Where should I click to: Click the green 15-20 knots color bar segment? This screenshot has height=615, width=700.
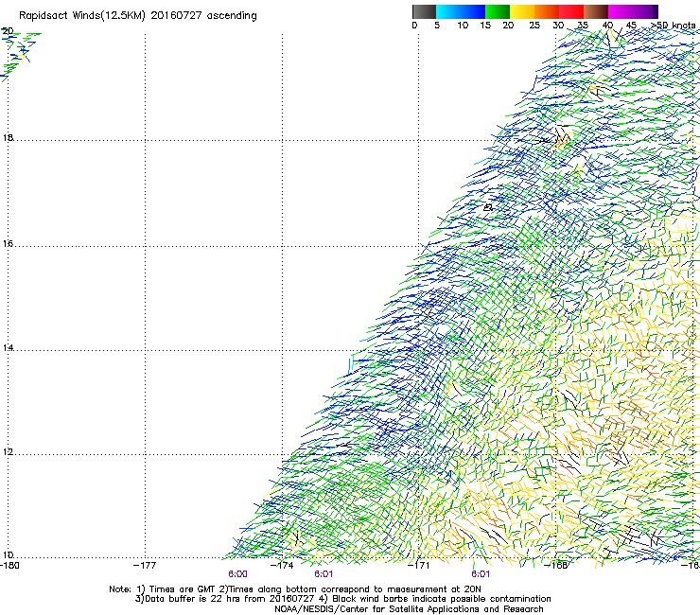(x=498, y=11)
